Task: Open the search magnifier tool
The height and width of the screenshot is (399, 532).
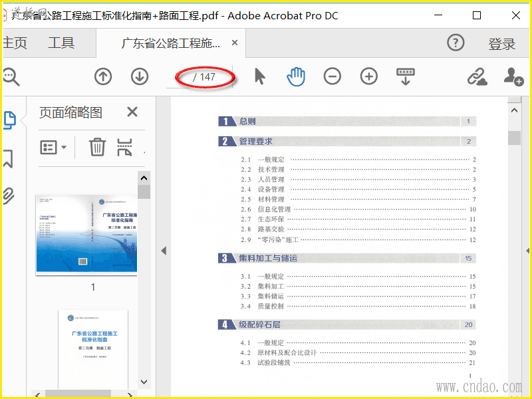Action: click(11, 76)
